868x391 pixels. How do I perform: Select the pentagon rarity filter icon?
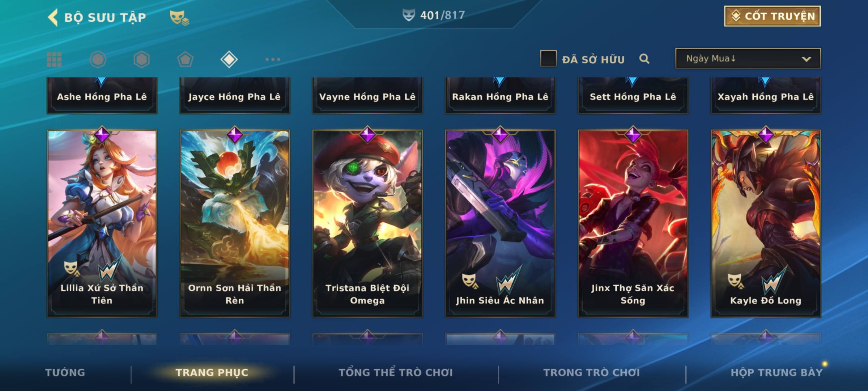coord(185,59)
